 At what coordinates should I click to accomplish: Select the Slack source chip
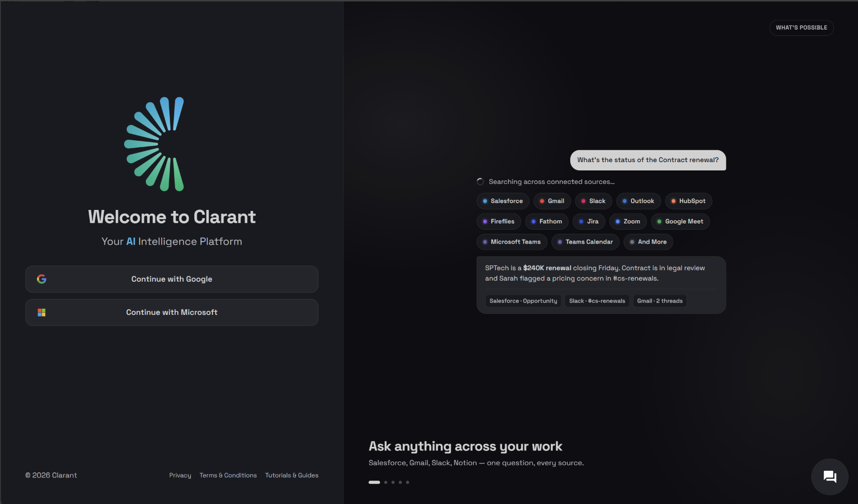tap(593, 201)
